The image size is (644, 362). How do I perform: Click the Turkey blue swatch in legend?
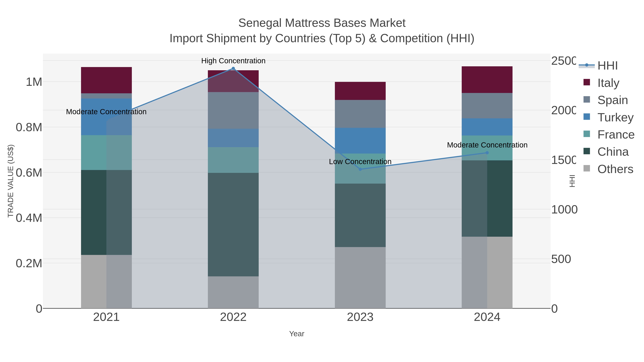[587, 117]
